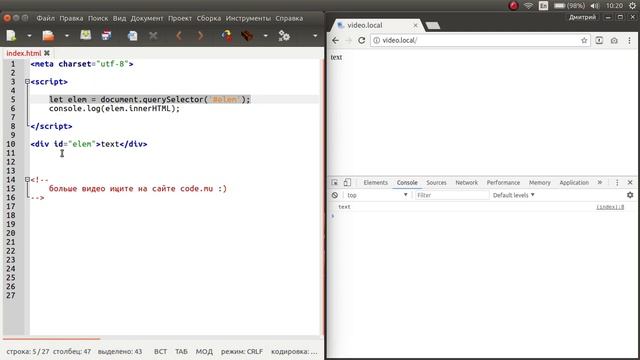Click the camera screenshot extension icon

[x=614, y=40]
